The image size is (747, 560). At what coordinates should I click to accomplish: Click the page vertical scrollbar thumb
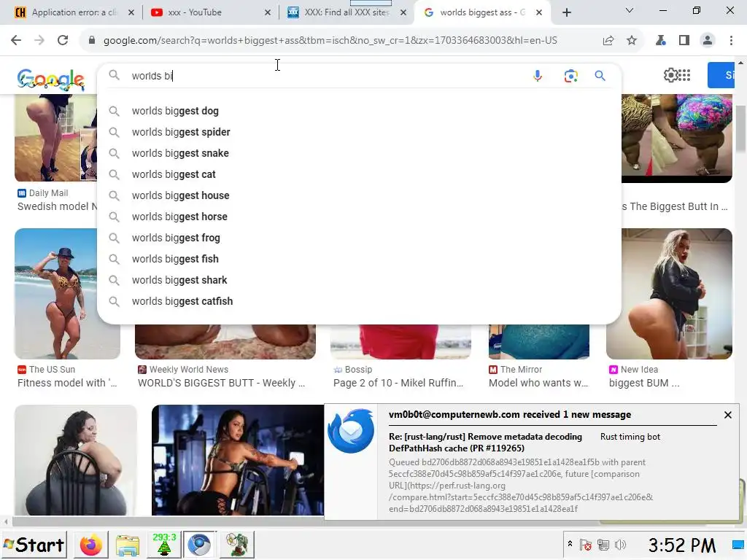(741, 130)
